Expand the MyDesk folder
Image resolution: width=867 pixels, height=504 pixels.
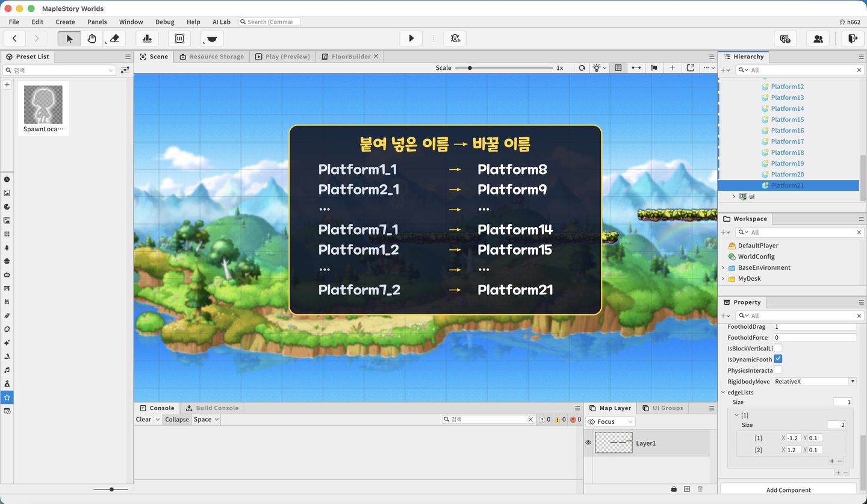[723, 279]
